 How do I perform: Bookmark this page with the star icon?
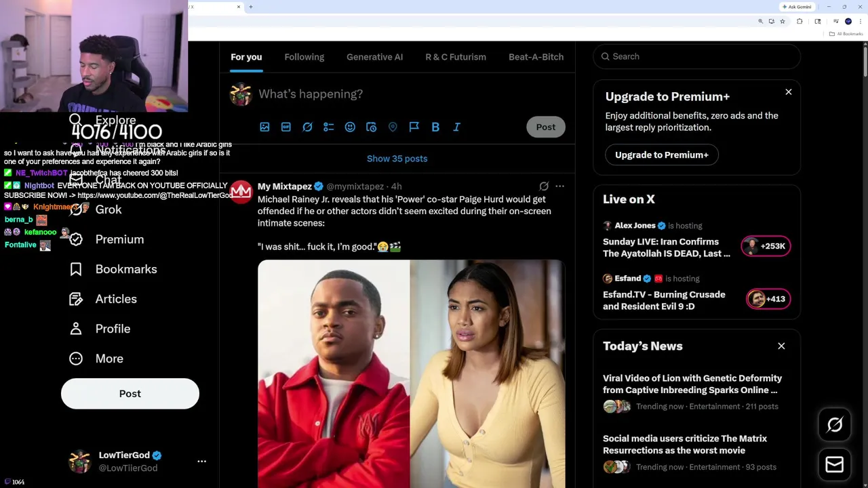coord(782,22)
